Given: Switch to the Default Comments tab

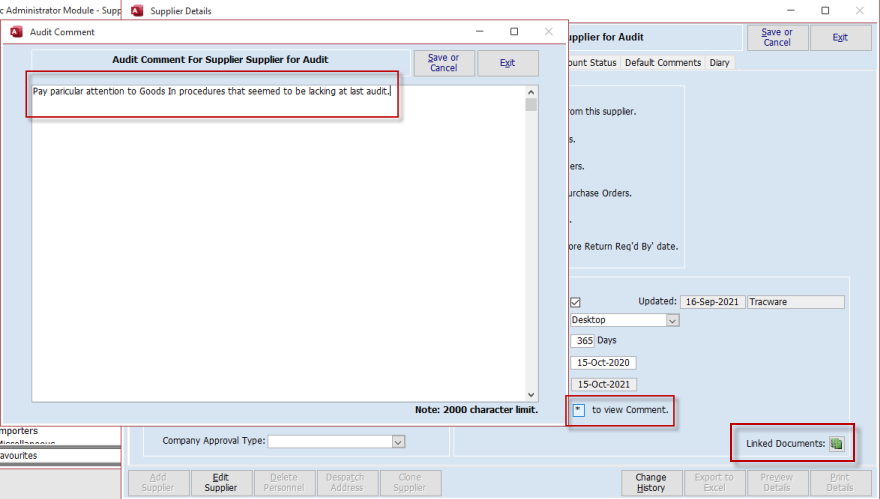Looking at the screenshot, I should pos(664,63).
